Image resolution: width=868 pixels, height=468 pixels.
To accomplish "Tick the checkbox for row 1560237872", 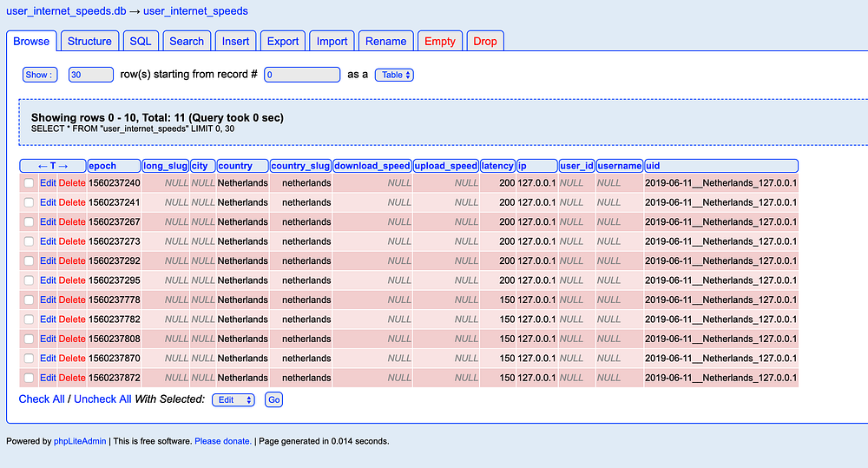I will click(x=29, y=378).
